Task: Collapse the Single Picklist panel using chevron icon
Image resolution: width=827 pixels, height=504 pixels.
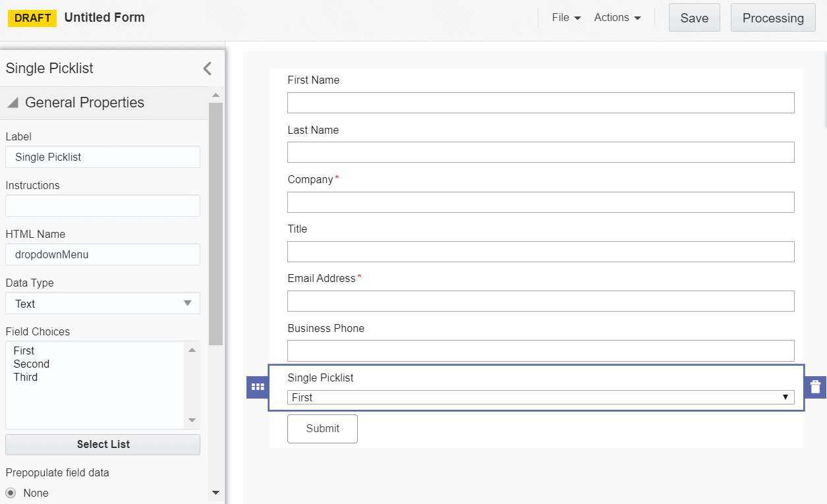Action: pos(206,68)
